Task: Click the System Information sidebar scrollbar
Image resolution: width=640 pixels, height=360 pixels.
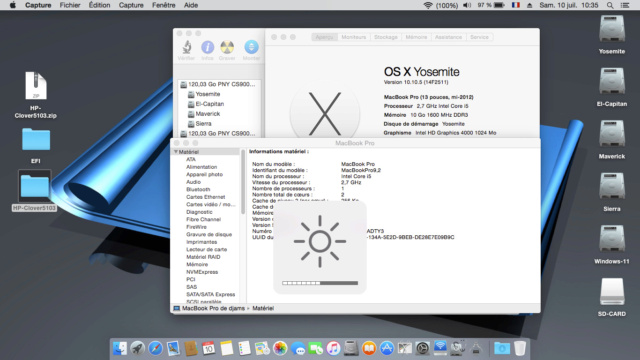Action: [x=243, y=182]
